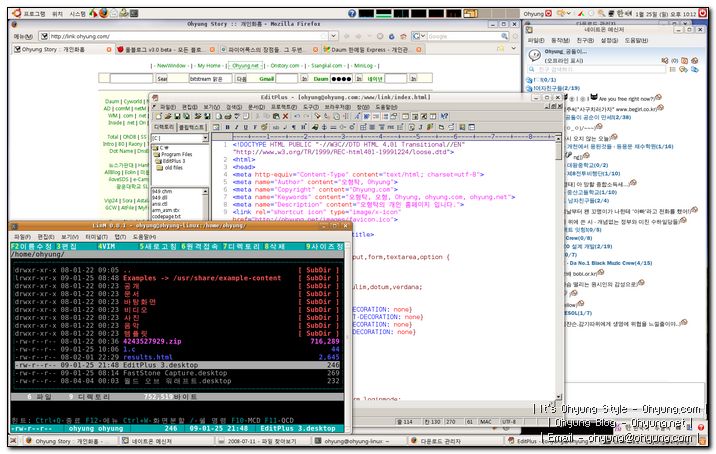Click the help arrow icon ending EditPlus main toolbar
Viewport: 716px width, 454px height.
444,116
